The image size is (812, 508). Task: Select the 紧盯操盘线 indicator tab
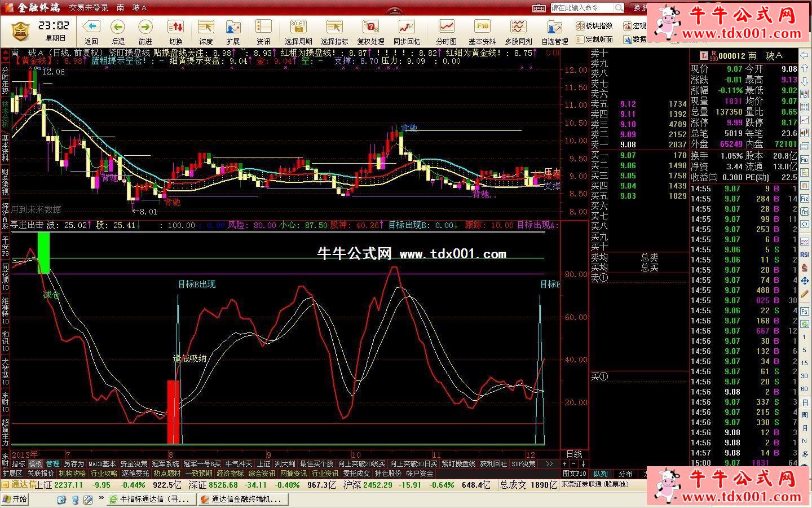click(x=458, y=463)
